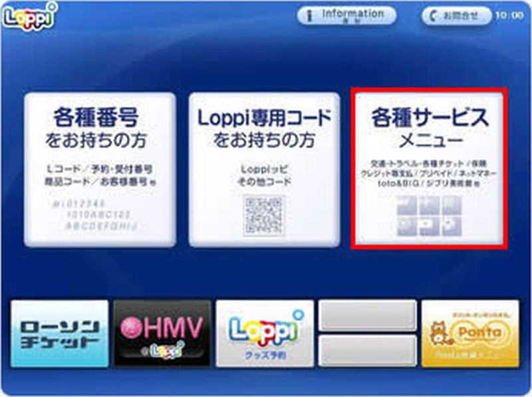Tap the upper blank gray button
Screen dimensions: 532x397
pos(368,315)
